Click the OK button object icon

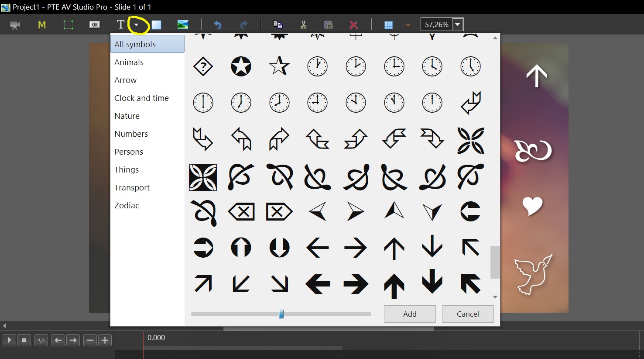(x=95, y=25)
